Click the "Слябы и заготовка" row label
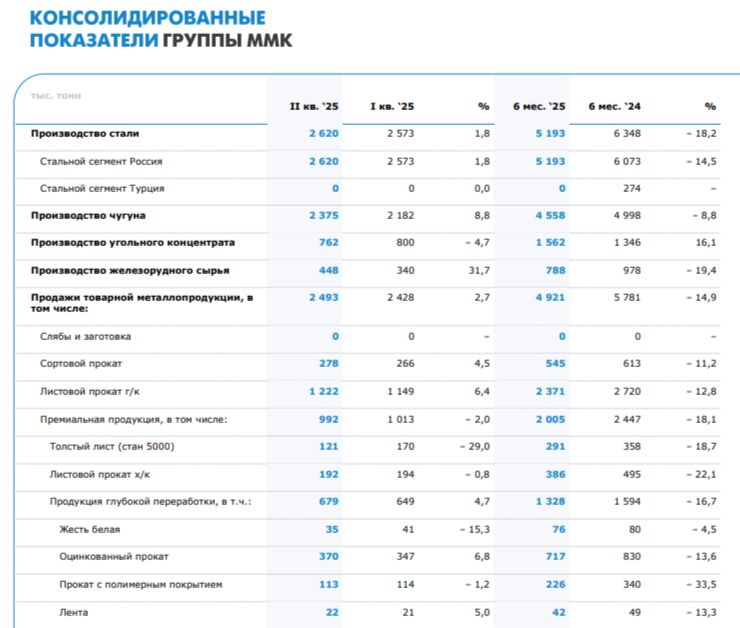The width and height of the screenshot is (740, 628). click(85, 337)
